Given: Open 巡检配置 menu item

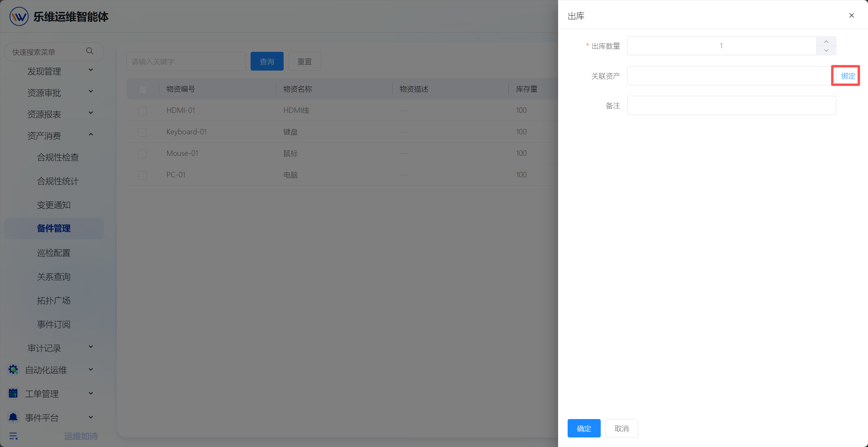Looking at the screenshot, I should pos(54,253).
